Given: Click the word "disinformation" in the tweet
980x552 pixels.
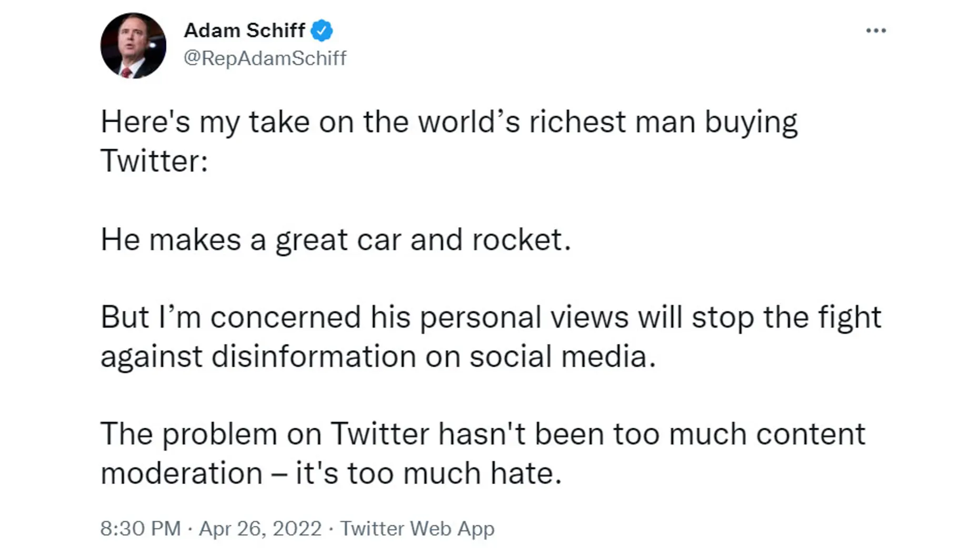Looking at the screenshot, I should (314, 356).
